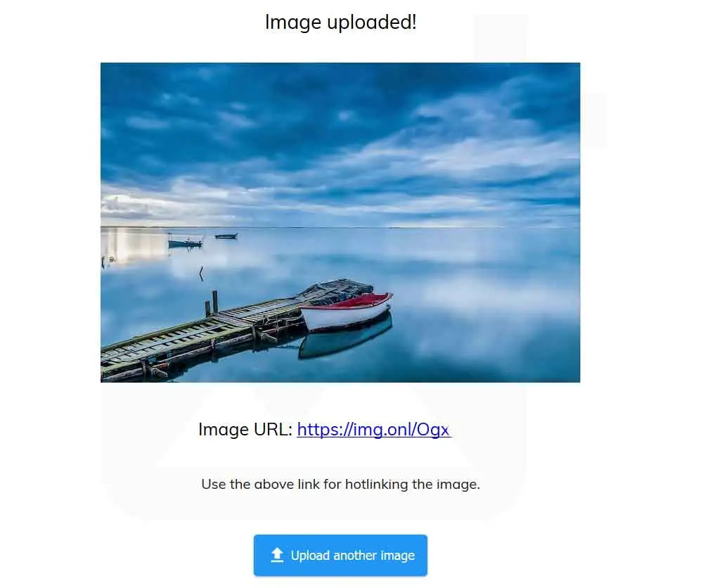The image size is (703, 588).
Task: Click the Image uploaded! heading
Action: [x=341, y=22]
